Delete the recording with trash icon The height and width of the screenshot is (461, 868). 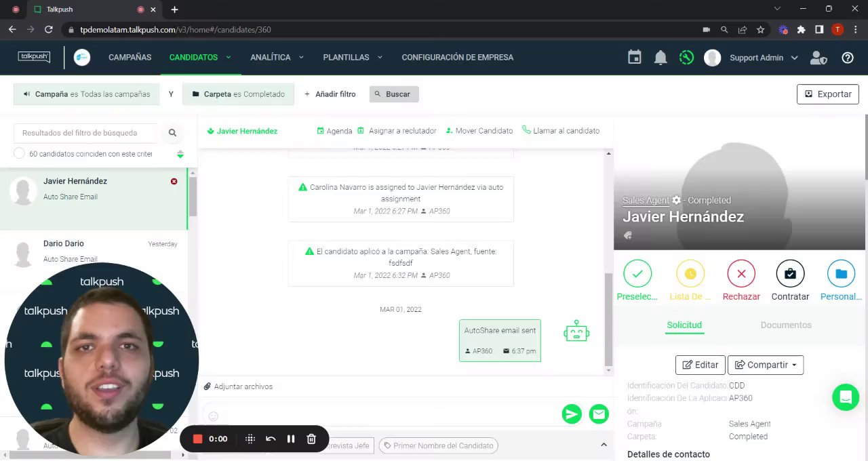(x=311, y=439)
